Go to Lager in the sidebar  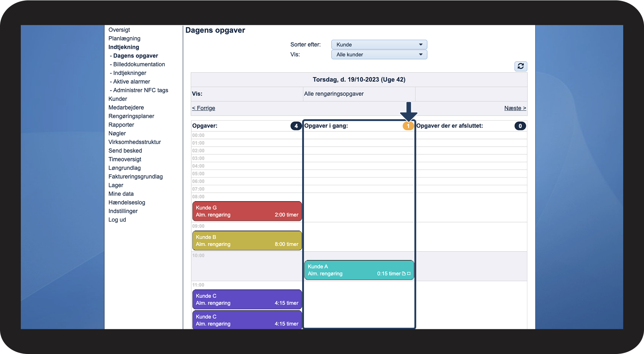point(116,185)
